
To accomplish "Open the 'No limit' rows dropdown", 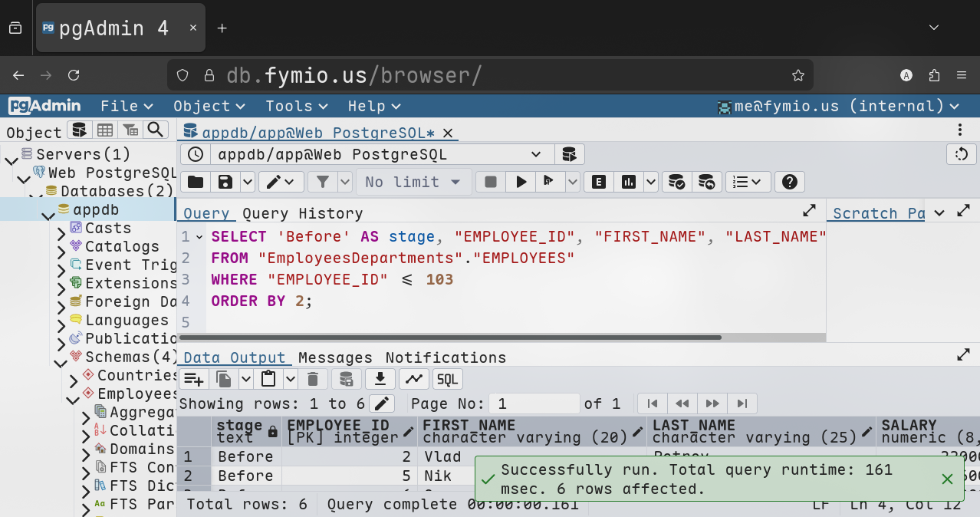I will (413, 182).
